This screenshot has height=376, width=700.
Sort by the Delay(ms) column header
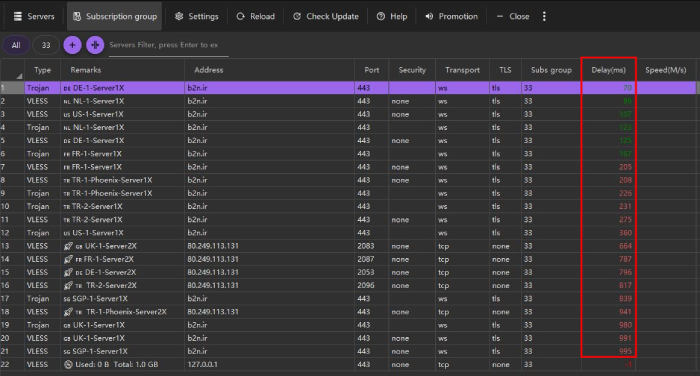(x=608, y=70)
